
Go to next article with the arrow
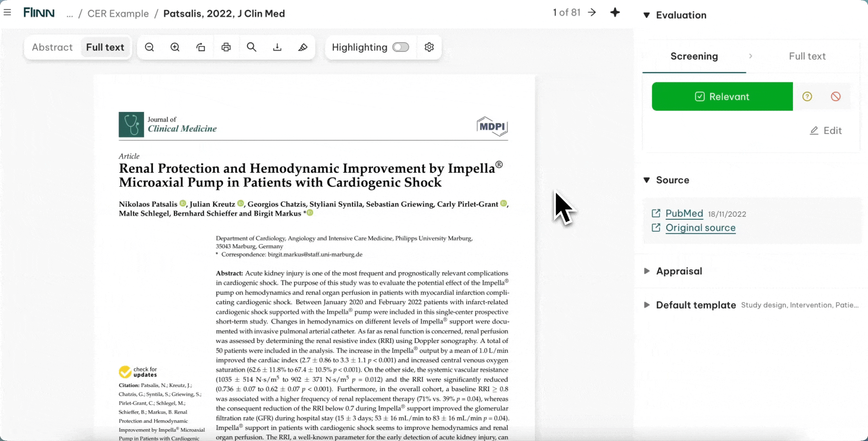pyautogui.click(x=592, y=13)
